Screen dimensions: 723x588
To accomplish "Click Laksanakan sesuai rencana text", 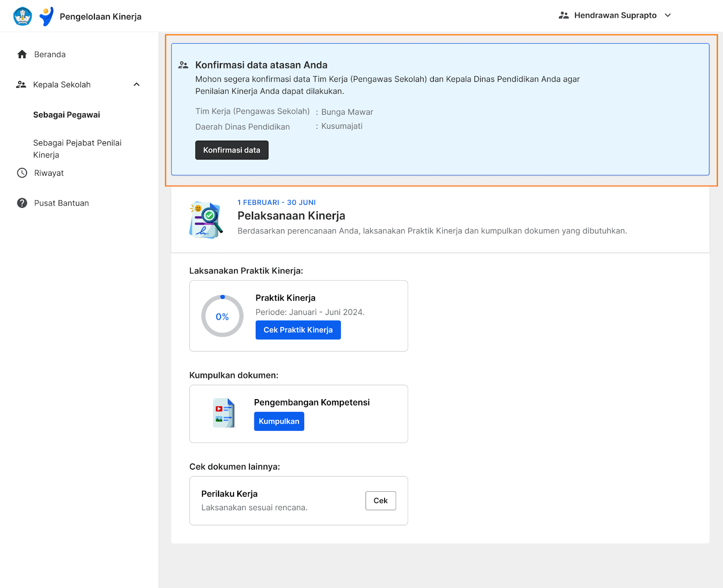I will tap(254, 508).
